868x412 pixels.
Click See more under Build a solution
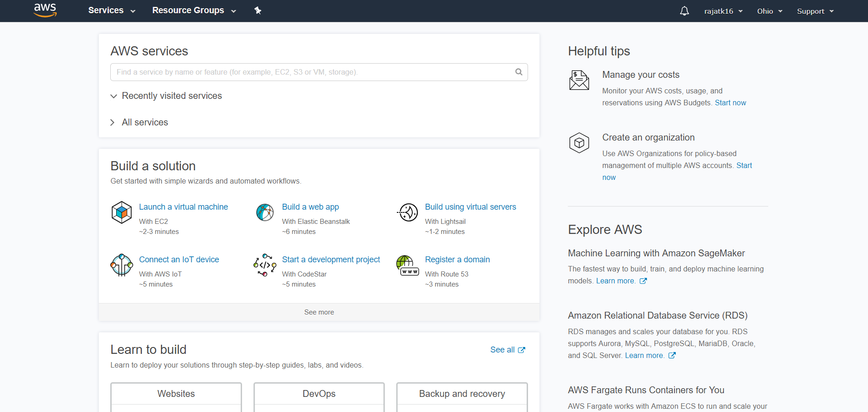319,312
